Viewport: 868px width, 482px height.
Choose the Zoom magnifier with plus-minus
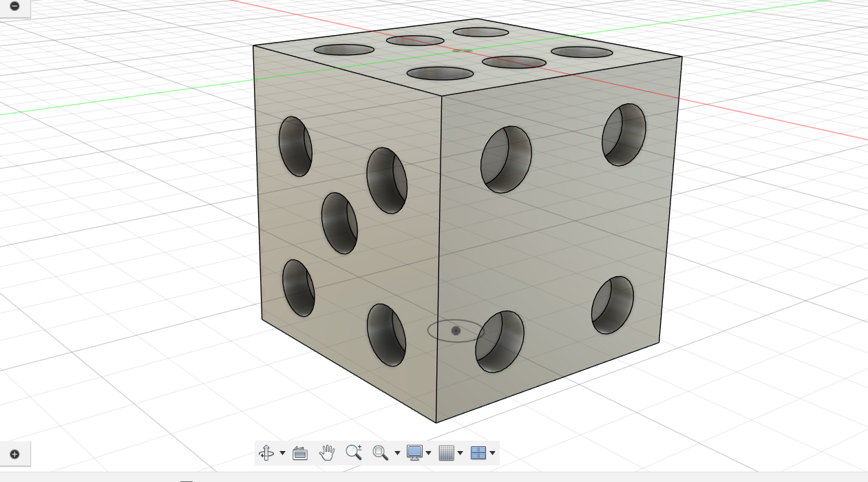pos(354,452)
